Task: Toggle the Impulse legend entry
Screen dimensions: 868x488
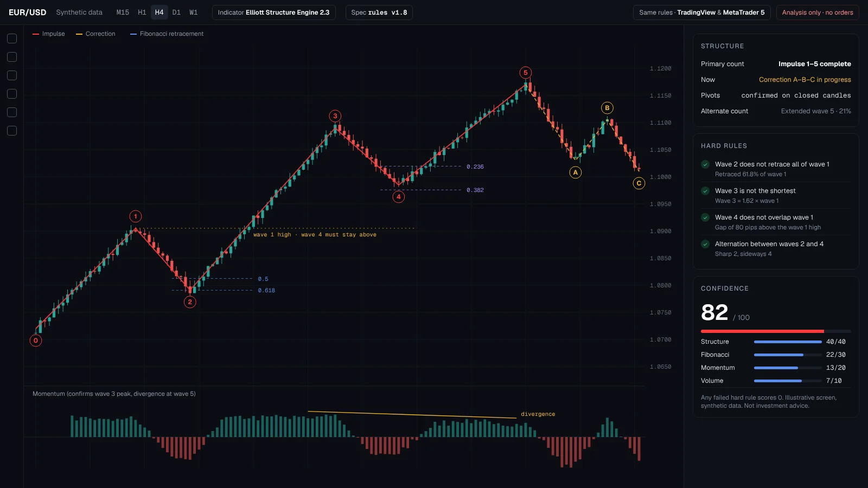Action: click(49, 34)
